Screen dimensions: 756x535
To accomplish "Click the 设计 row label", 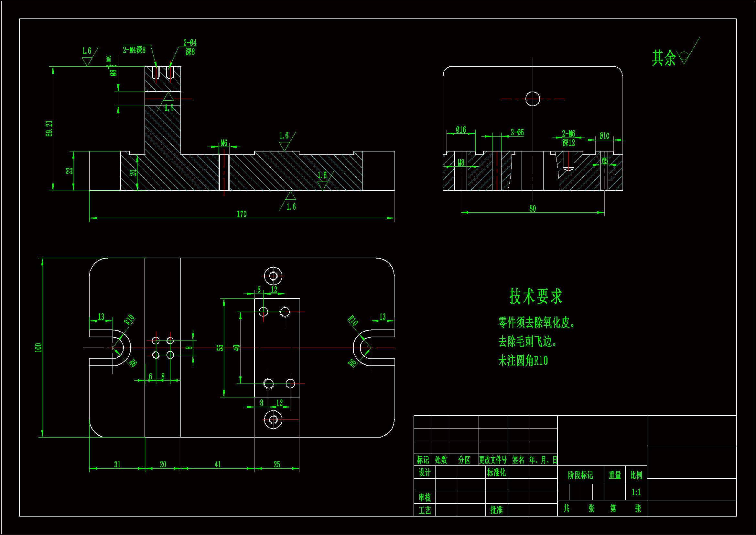I will pyautogui.click(x=425, y=472).
